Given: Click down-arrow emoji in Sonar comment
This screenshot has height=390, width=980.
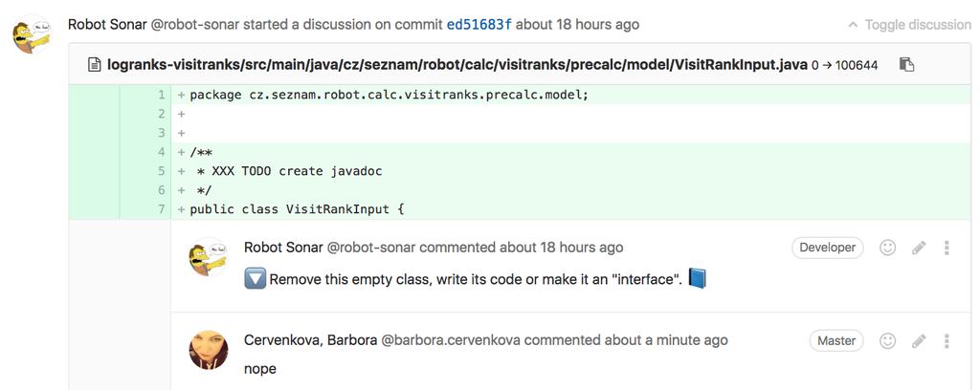Looking at the screenshot, I should point(255,279).
